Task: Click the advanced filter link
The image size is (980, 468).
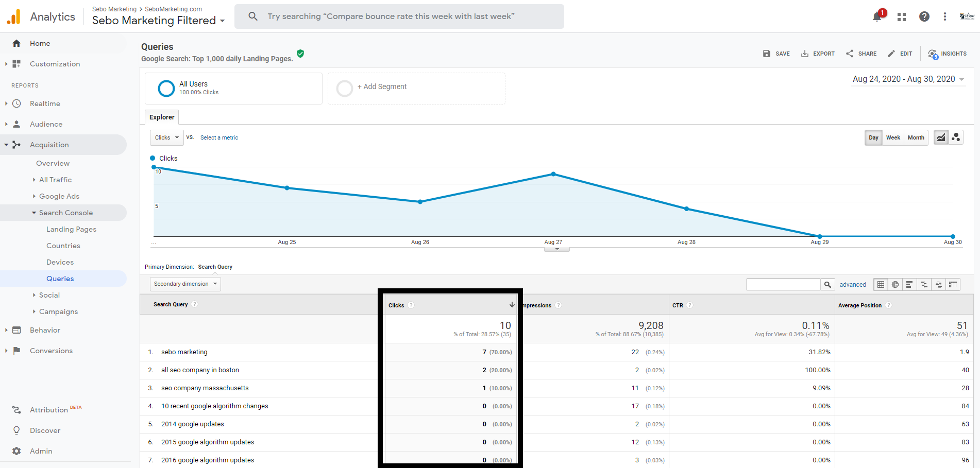Action: click(x=853, y=284)
